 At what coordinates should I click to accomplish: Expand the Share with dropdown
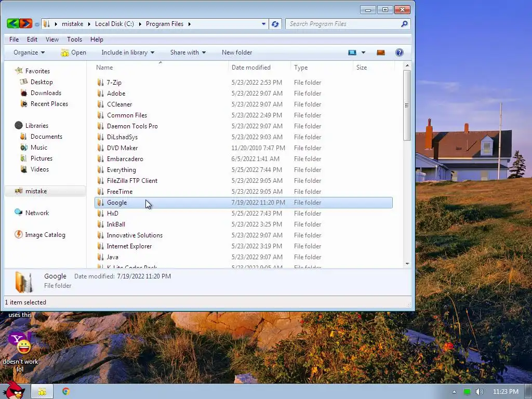(188, 52)
